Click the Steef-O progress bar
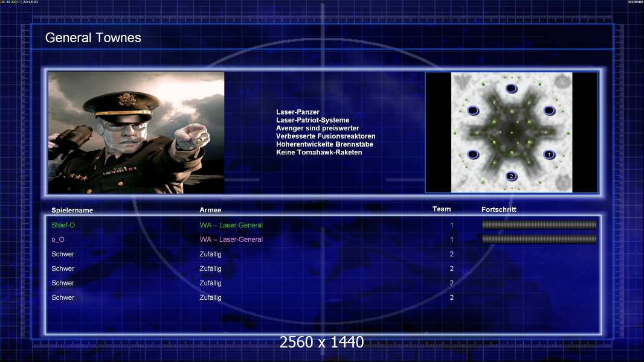This screenshot has width=644, height=362. coord(539,225)
